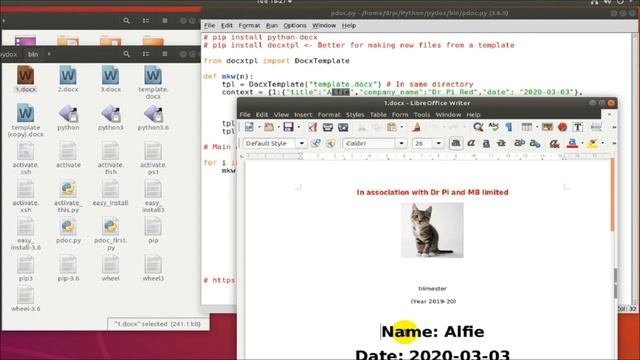Screen dimensions: 640x360
Task: Apply the yellow highlighting color swatch
Action: [593, 143]
